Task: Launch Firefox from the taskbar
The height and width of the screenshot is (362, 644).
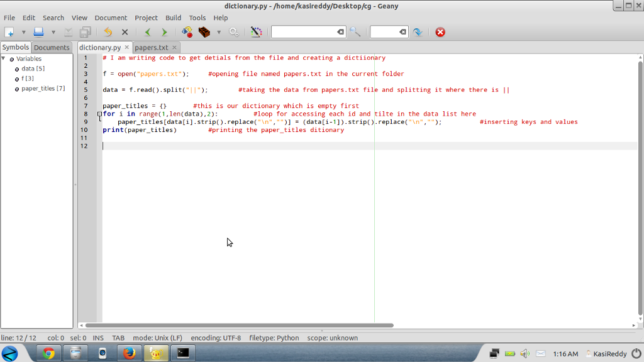Action: coord(130,353)
